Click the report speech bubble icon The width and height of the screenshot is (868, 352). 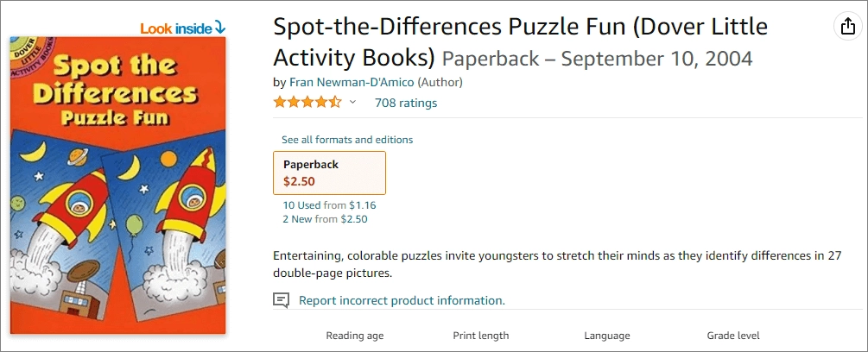pos(281,300)
